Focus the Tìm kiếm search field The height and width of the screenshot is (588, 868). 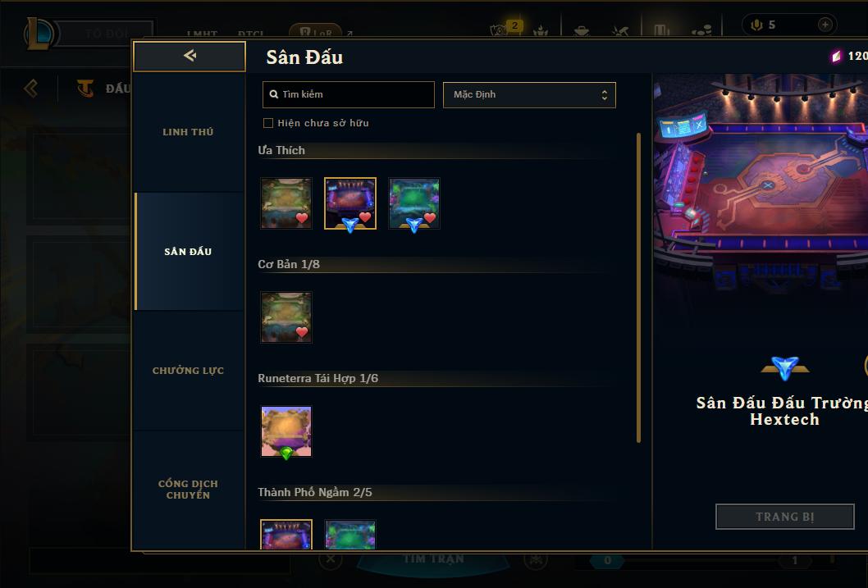[348, 94]
